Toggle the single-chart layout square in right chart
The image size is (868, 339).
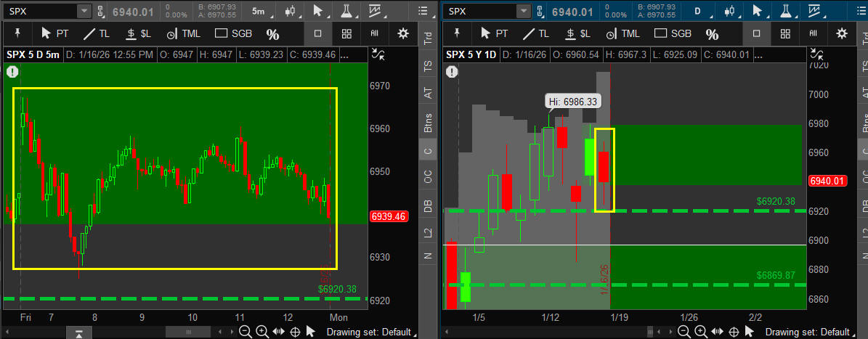(756, 33)
